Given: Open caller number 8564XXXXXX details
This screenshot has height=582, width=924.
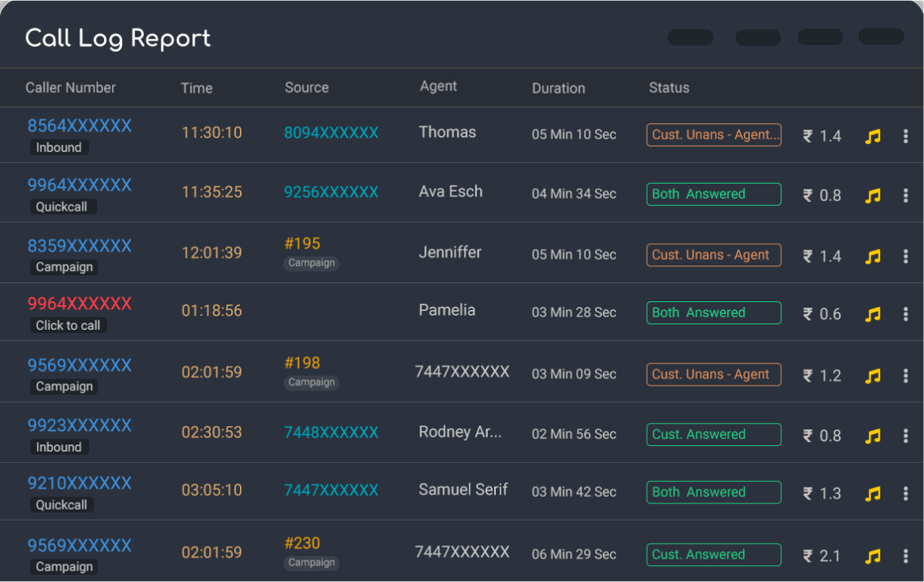Looking at the screenshot, I should coord(79,125).
